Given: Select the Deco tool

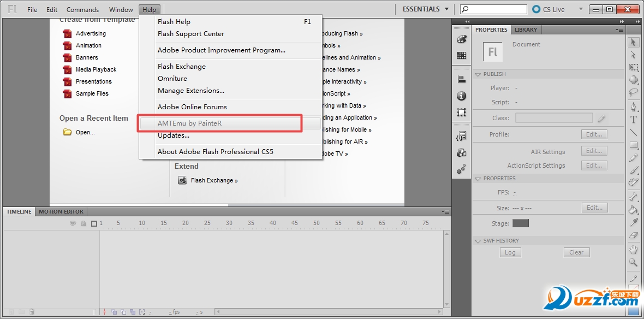Looking at the screenshot, I should tap(633, 183).
